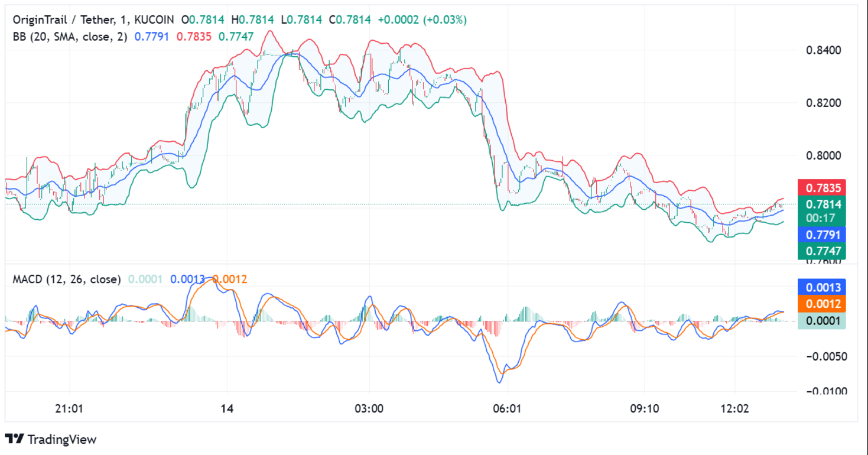Click the 0.0001 histogram axis label
This screenshot has height=455, width=868.
tap(822, 320)
